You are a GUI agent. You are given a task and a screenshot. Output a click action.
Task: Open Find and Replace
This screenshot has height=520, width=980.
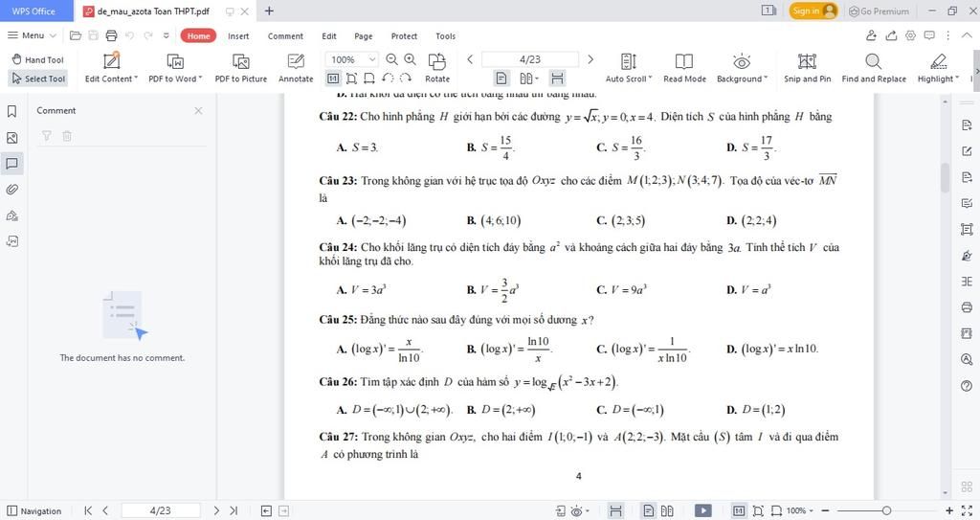pos(874,68)
